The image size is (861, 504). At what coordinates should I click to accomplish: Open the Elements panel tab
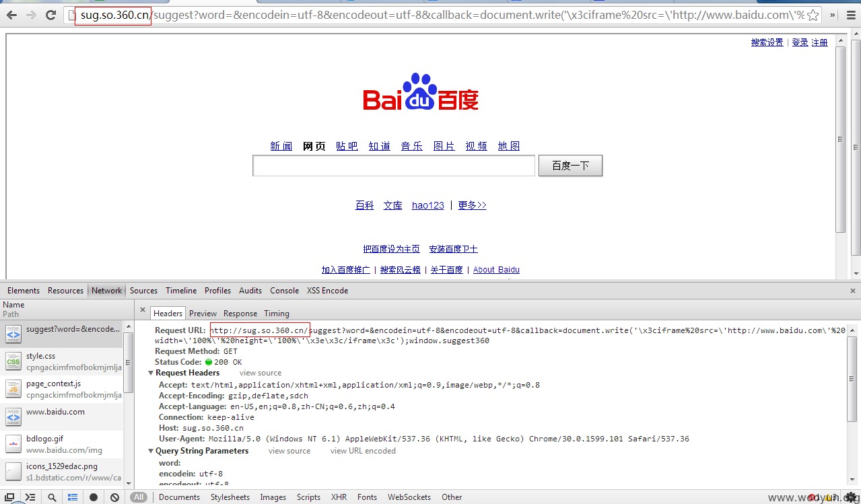[x=24, y=291]
